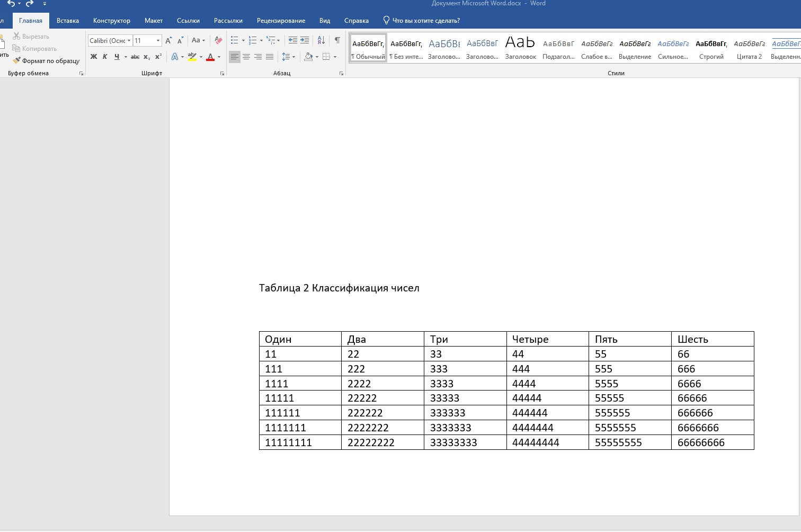Open the Шрифт dialog launcher
The height and width of the screenshot is (532, 801).
(x=222, y=74)
